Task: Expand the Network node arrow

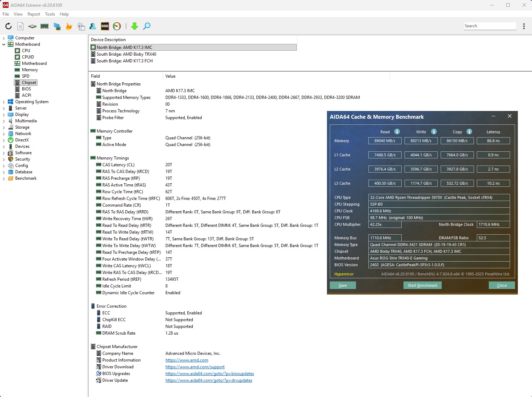Action: pos(4,134)
